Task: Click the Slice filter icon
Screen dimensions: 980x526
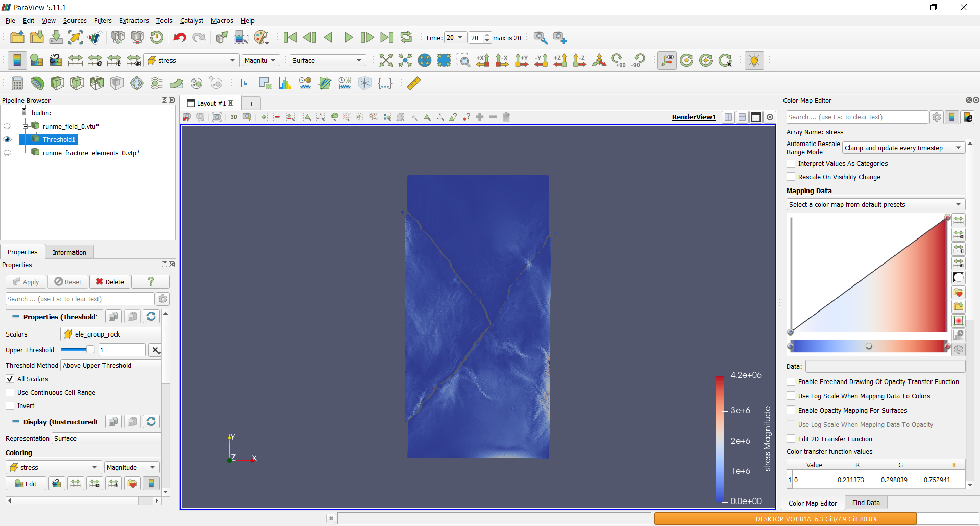Action: pyautogui.click(x=77, y=83)
